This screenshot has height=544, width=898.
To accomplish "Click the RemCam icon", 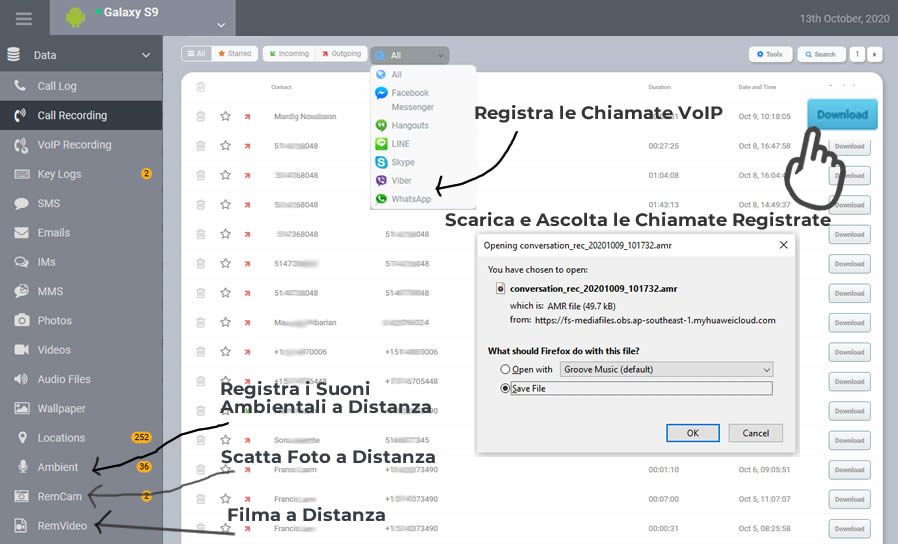I will (22, 496).
